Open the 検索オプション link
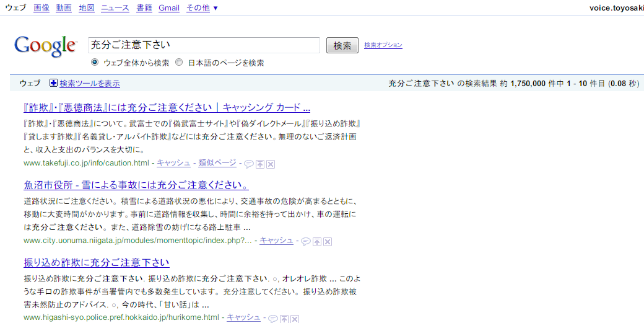The width and height of the screenshot is (644, 323). 383,45
